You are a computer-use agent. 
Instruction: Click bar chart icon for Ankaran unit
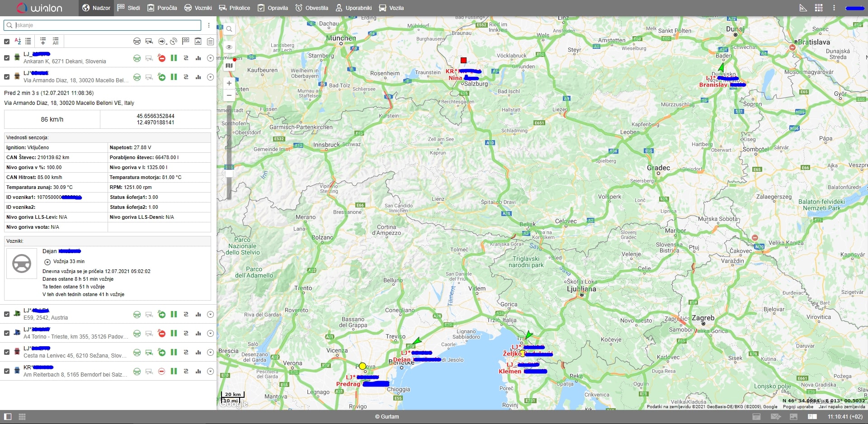(198, 58)
